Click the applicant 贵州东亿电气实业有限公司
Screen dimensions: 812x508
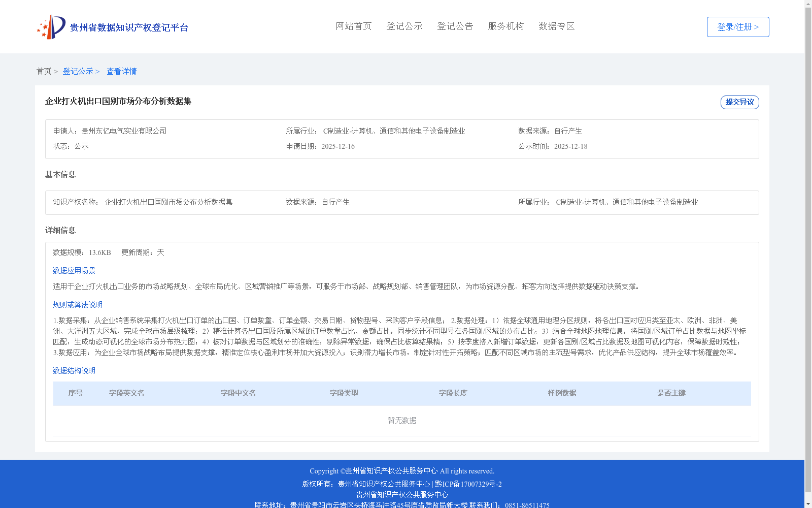124,131
